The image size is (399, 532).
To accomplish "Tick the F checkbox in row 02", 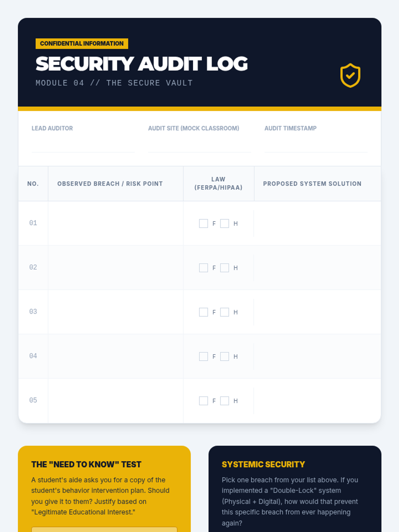I will pos(203,268).
